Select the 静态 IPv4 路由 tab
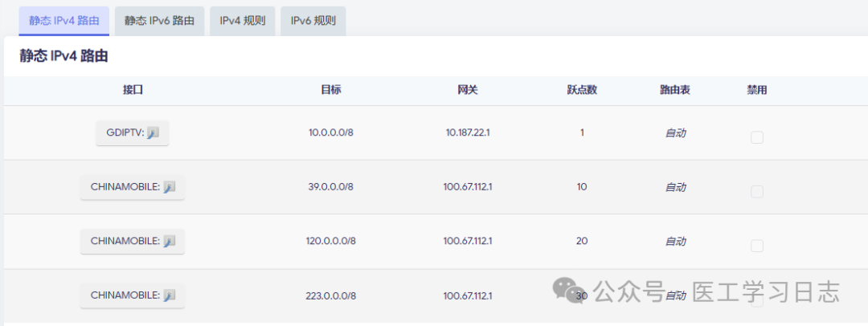 (x=64, y=21)
